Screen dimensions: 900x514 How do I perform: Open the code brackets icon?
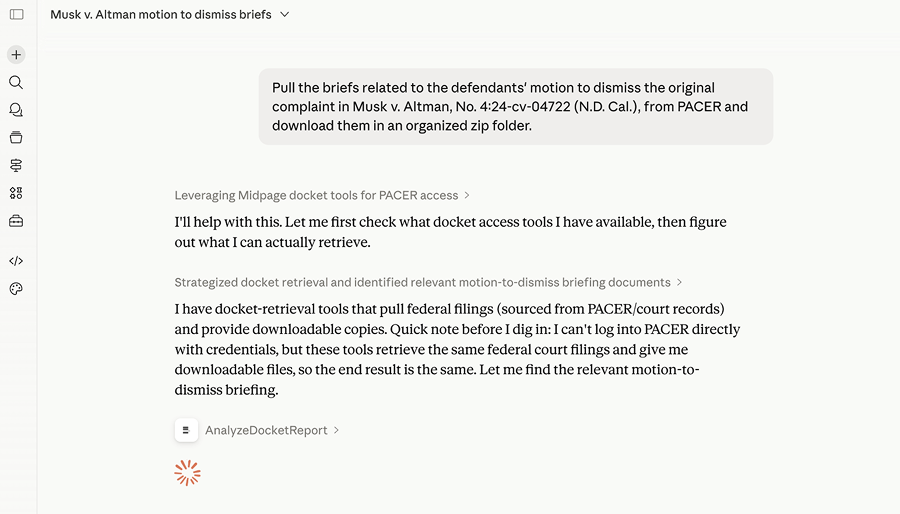pyautogui.click(x=16, y=261)
